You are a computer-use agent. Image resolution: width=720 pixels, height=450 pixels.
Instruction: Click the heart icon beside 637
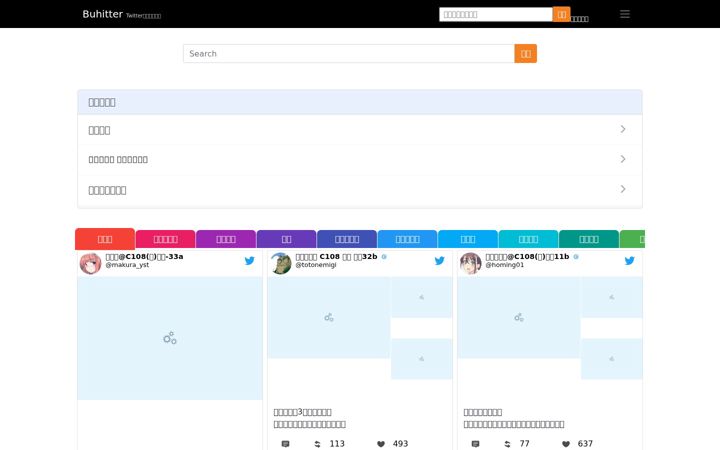[566, 444]
